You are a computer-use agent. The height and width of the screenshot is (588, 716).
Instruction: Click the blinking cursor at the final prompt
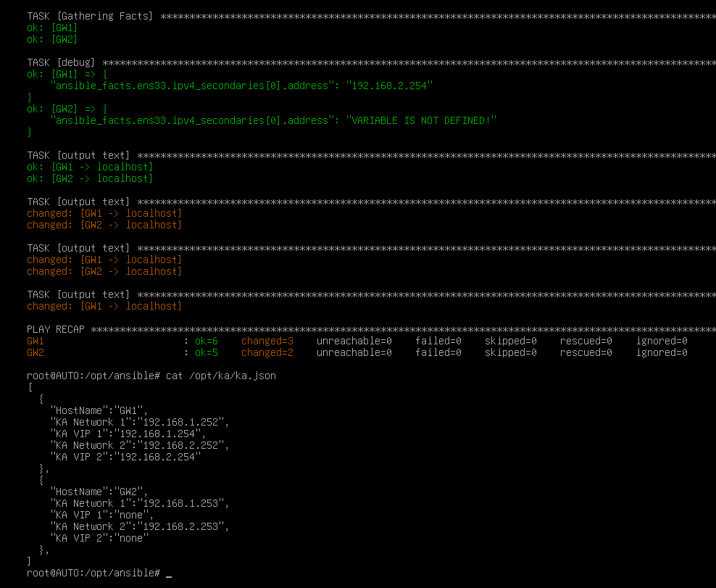click(169, 573)
